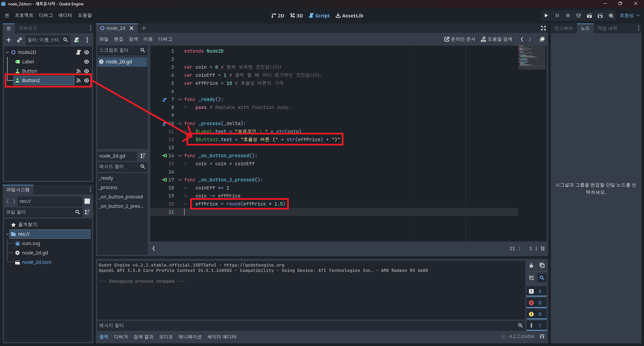Run the project with the play button
The height and width of the screenshot is (346, 644).
(546, 15)
